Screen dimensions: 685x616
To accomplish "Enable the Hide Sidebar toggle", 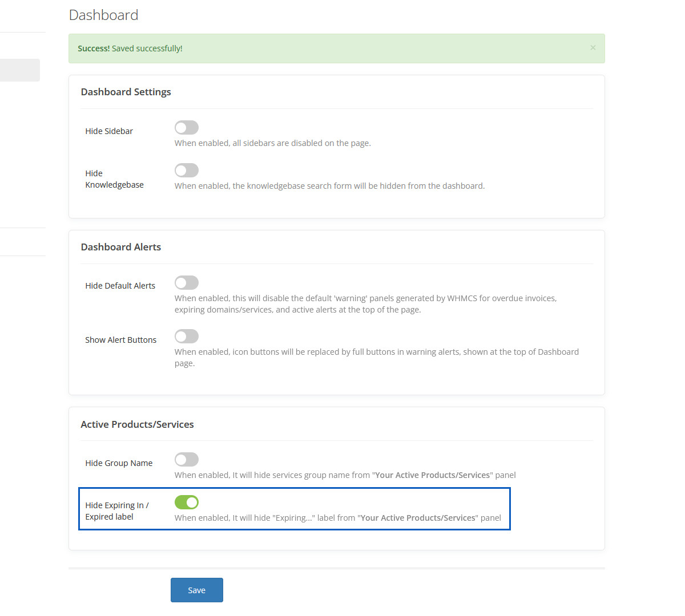I will click(187, 128).
